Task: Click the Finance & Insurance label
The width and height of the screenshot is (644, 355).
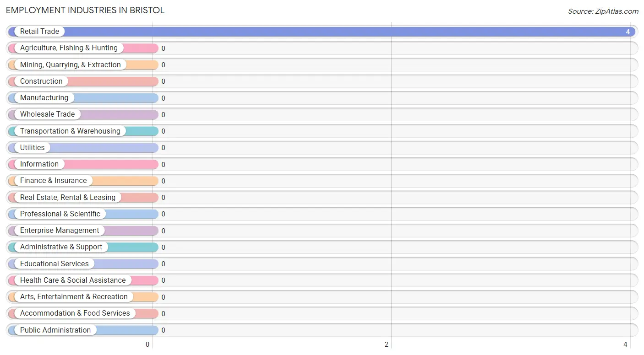Action: tap(53, 181)
